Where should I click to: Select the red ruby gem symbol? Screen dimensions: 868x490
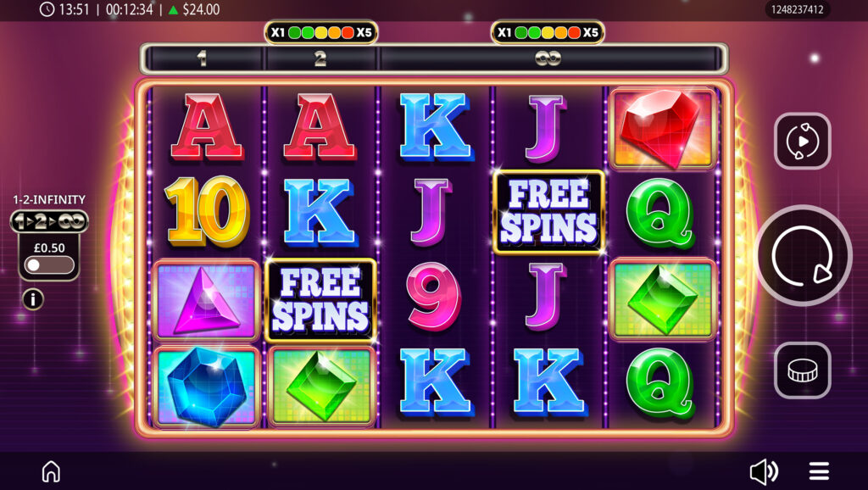[661, 129]
